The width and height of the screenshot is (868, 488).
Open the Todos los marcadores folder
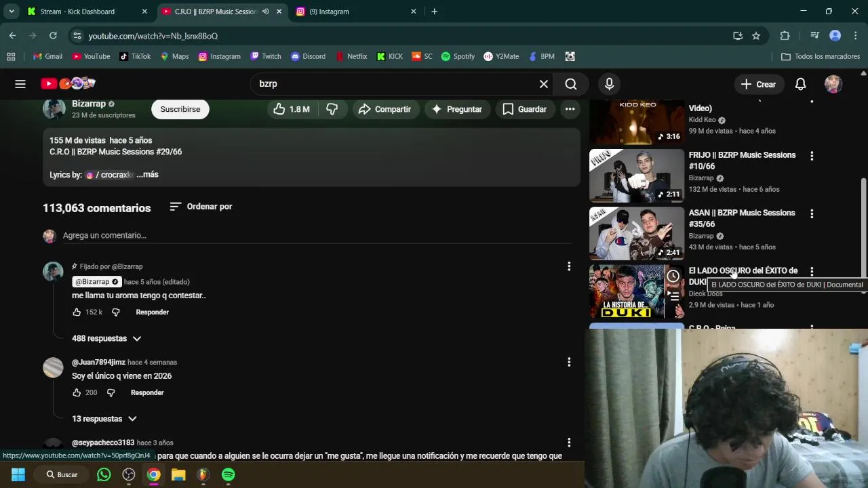[x=821, y=56]
